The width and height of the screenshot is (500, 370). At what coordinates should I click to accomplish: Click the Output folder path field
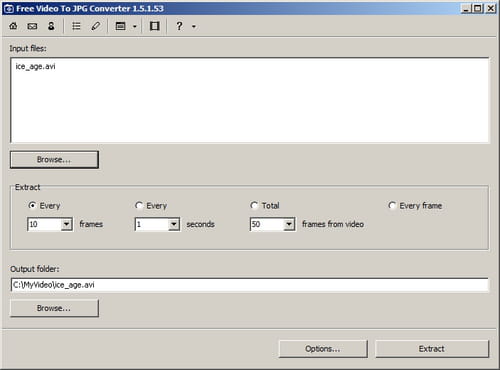tap(250, 285)
